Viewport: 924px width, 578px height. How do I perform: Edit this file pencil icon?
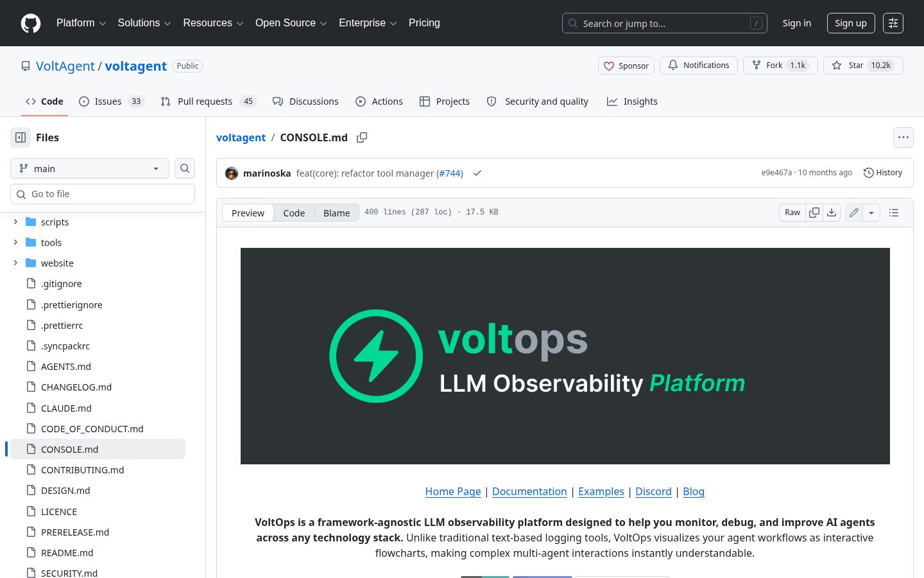(x=854, y=213)
